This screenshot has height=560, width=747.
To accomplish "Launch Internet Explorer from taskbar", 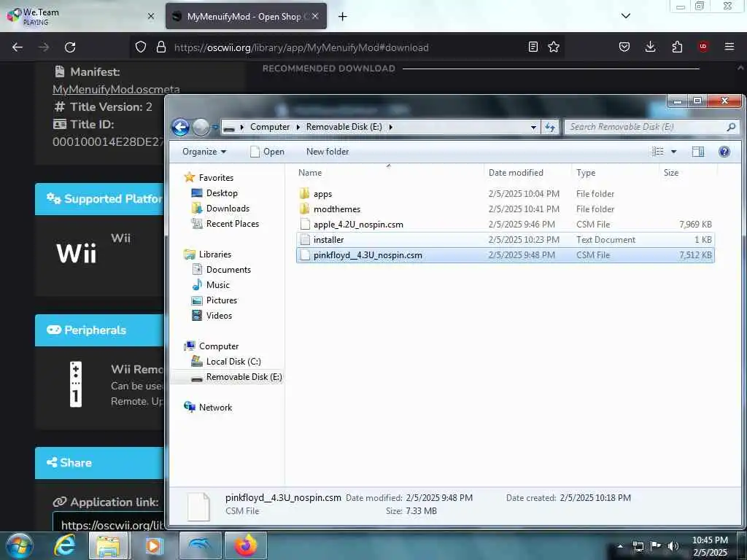I will pyautogui.click(x=64, y=545).
